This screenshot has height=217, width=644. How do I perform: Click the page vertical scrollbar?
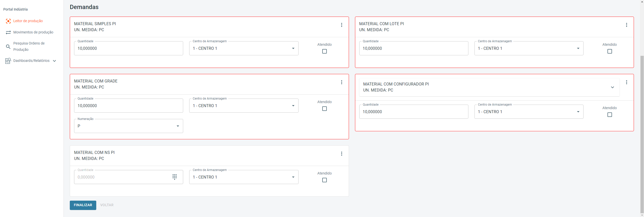(x=642, y=126)
